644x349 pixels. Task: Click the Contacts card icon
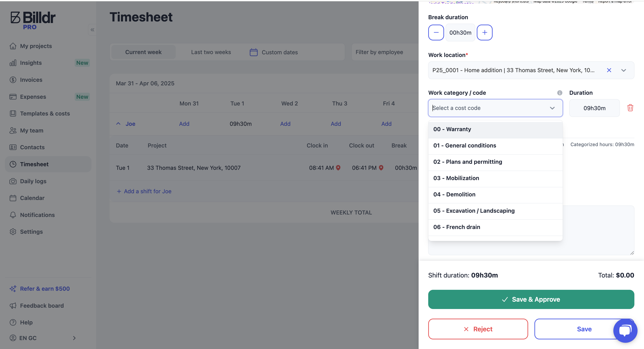pyautogui.click(x=13, y=147)
